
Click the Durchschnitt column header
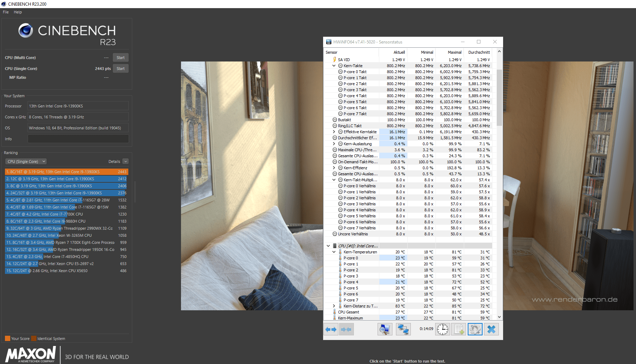[478, 52]
